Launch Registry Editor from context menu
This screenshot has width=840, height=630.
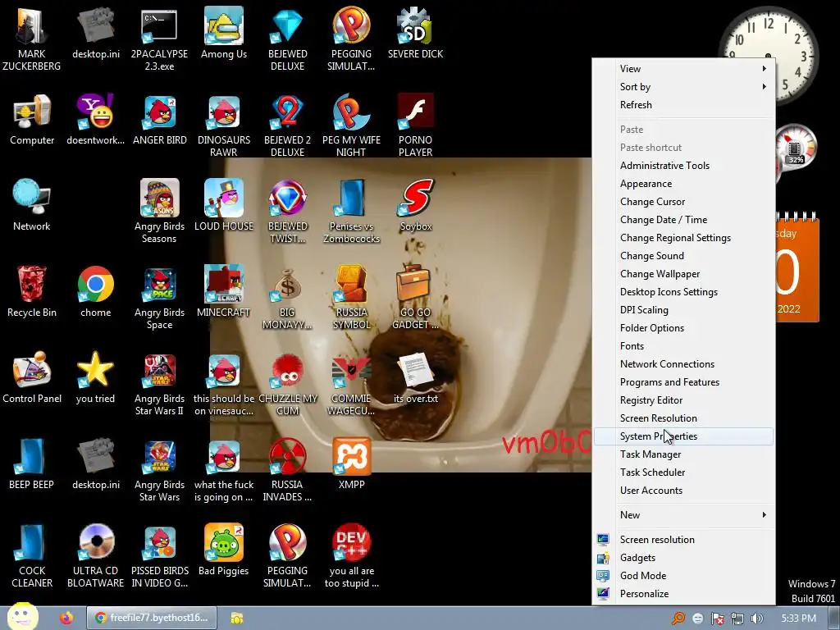(683, 400)
